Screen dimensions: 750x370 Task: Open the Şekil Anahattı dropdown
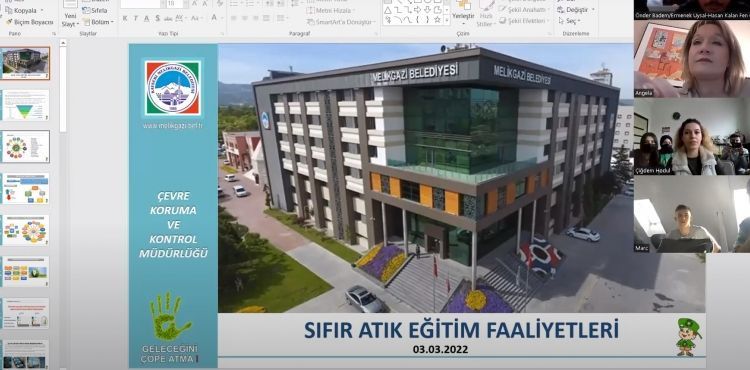tap(524, 10)
